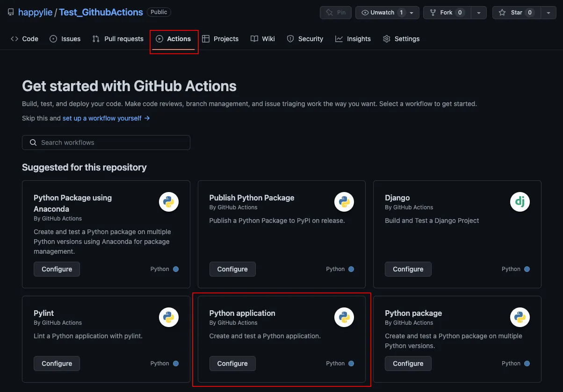The width and height of the screenshot is (563, 392).
Task: Click the Publish Python Package card title
Action: pos(252,198)
